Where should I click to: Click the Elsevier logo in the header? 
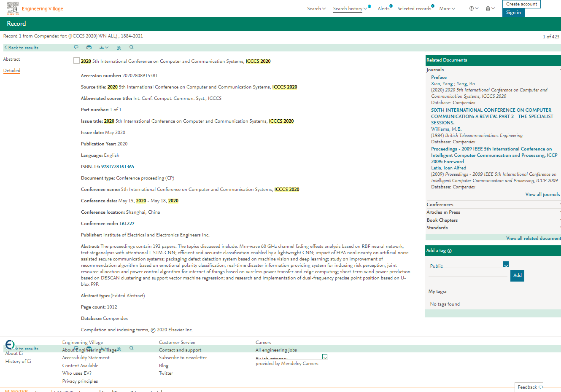point(13,8)
